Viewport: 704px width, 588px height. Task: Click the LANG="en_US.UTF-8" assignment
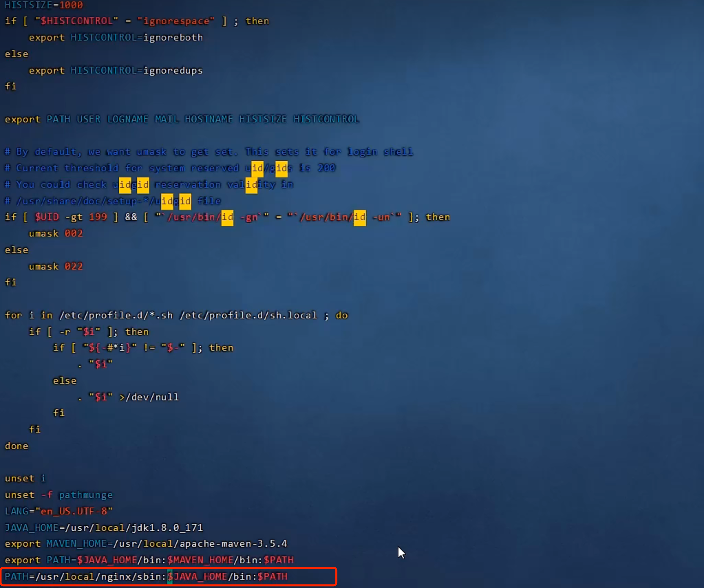[58, 511]
